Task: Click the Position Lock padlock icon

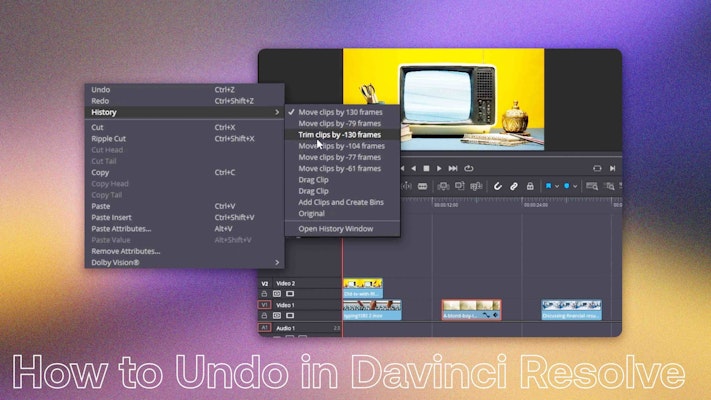Action: [529, 186]
